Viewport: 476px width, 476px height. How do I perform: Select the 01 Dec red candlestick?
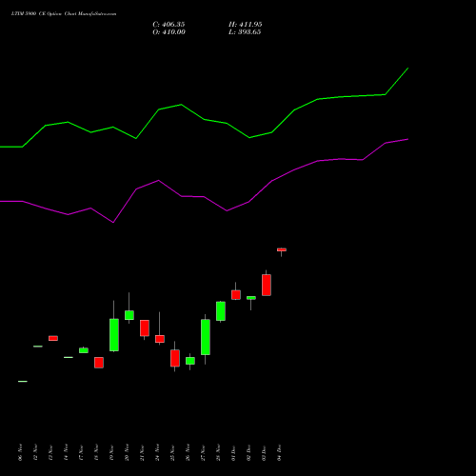(236, 295)
